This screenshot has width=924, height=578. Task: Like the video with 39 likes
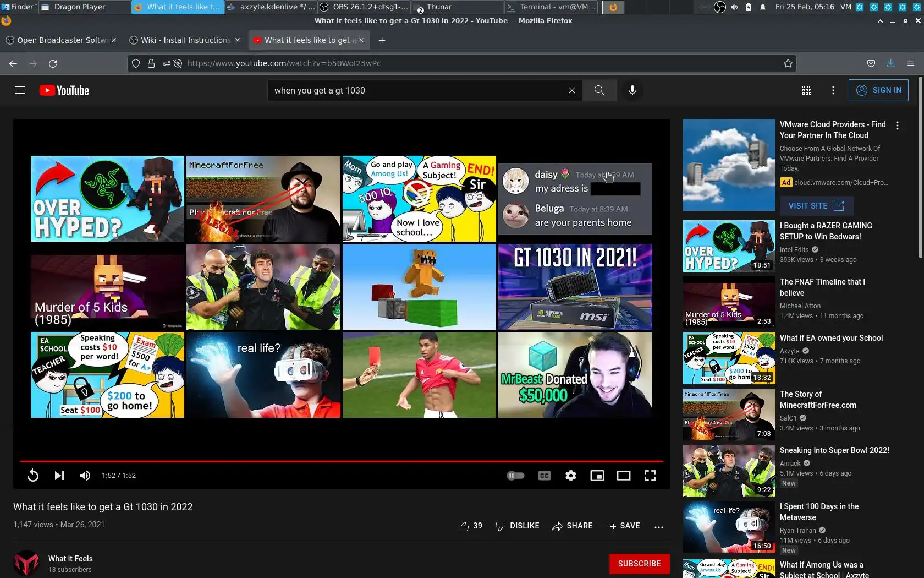[470, 526]
